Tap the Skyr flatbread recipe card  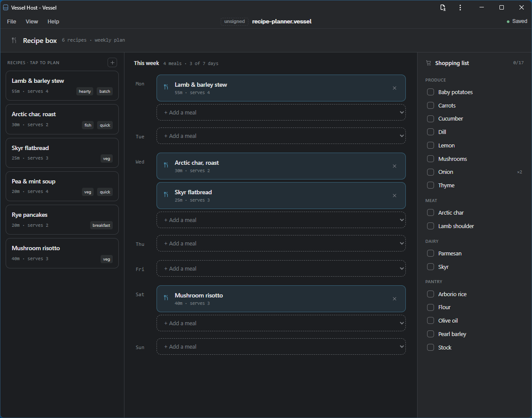pyautogui.click(x=62, y=153)
